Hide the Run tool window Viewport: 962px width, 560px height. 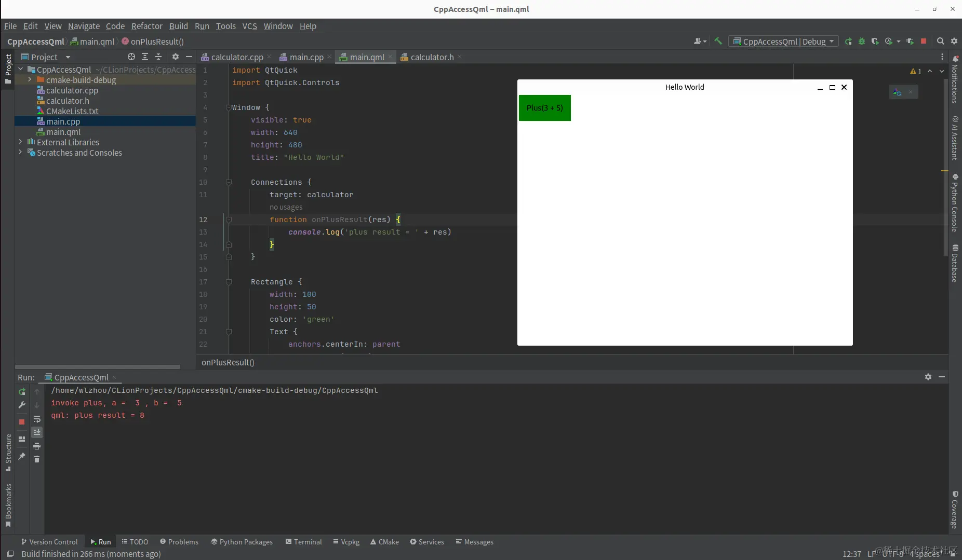click(942, 377)
